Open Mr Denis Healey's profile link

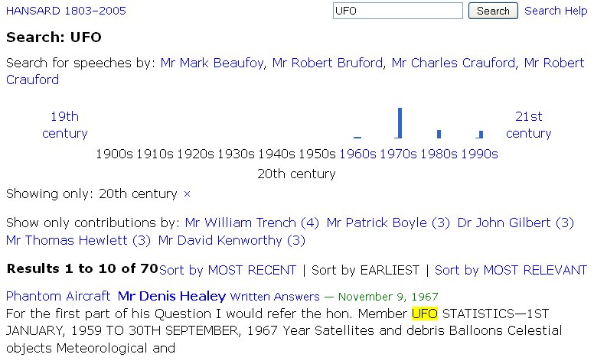(171, 296)
